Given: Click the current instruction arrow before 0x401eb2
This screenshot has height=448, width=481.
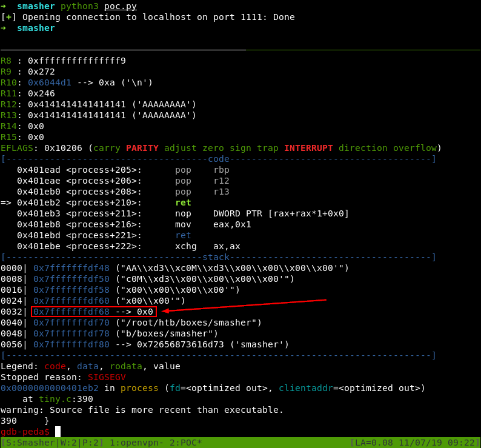Looking at the screenshot, I should pyautogui.click(x=6, y=202).
